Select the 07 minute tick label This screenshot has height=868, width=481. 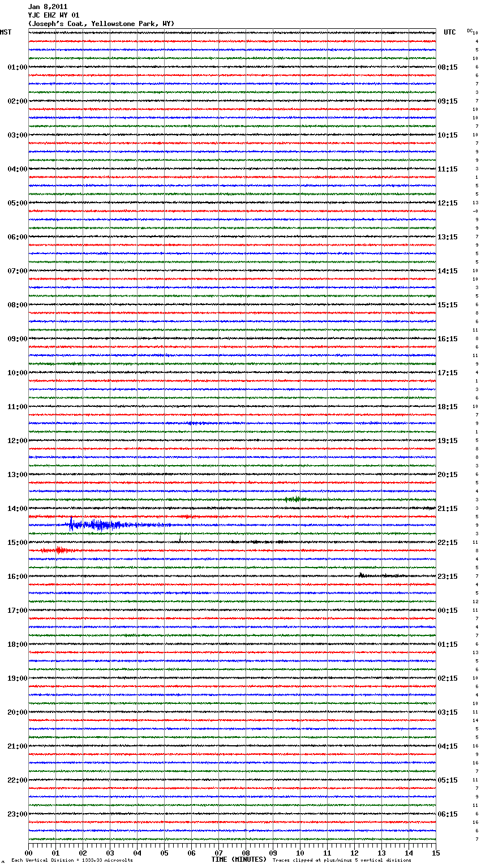click(218, 853)
